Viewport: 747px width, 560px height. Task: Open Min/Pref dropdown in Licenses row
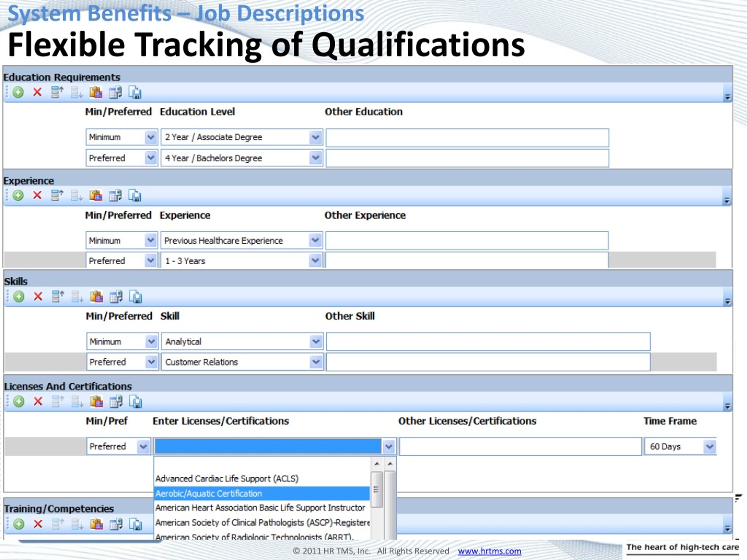(x=143, y=447)
